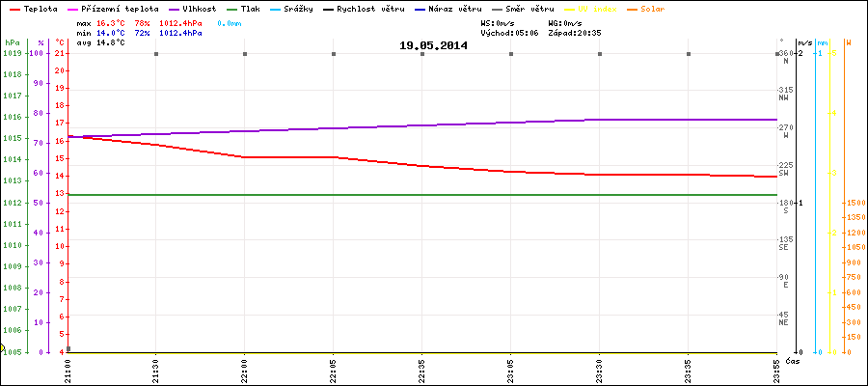Toggle the Vlhkost series in legend
This screenshot has width=868, height=386.
pos(199,8)
